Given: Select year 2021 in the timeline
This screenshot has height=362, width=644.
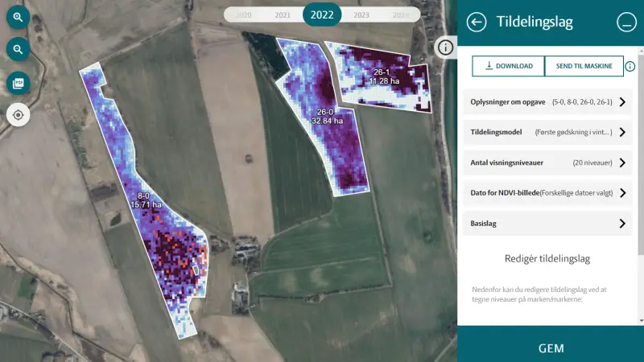Looking at the screenshot, I should pos(283,15).
